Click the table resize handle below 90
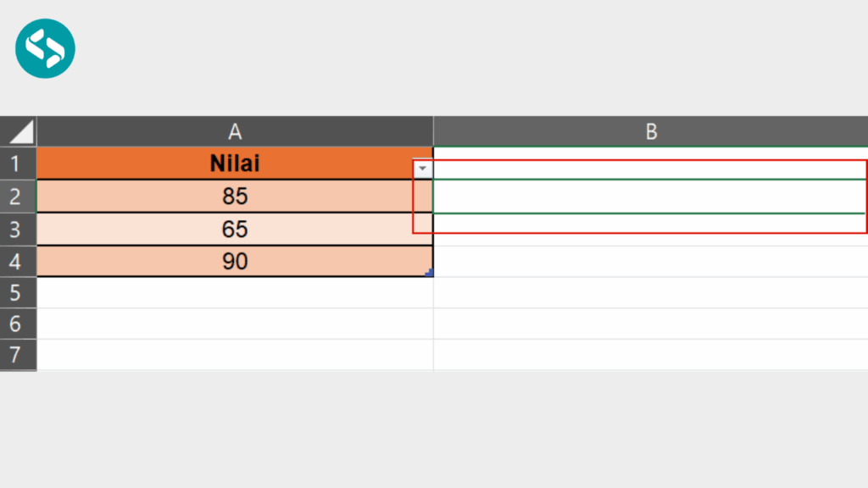 (429, 273)
